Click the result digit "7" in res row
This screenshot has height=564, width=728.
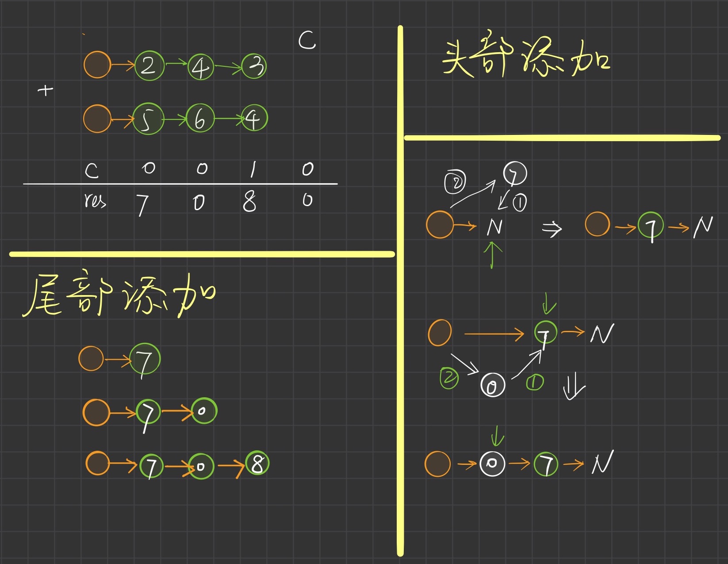[142, 205]
